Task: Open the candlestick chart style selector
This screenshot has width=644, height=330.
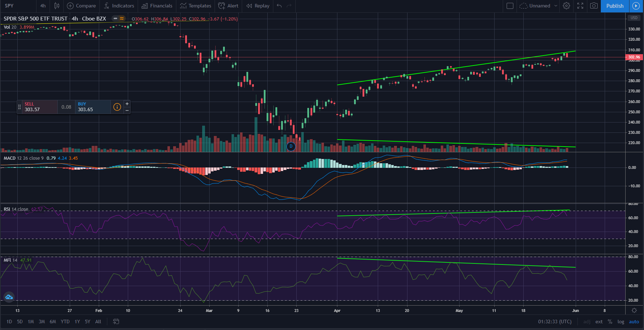Action: 57,6
